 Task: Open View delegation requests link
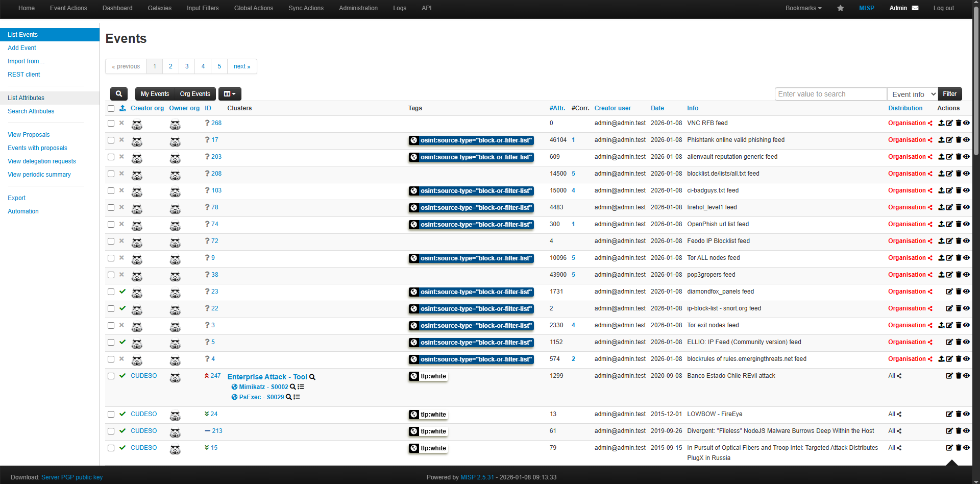[42, 161]
